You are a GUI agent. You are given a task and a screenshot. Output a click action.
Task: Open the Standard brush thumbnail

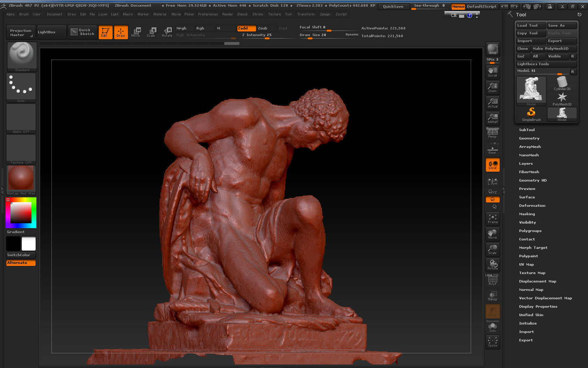(x=21, y=57)
